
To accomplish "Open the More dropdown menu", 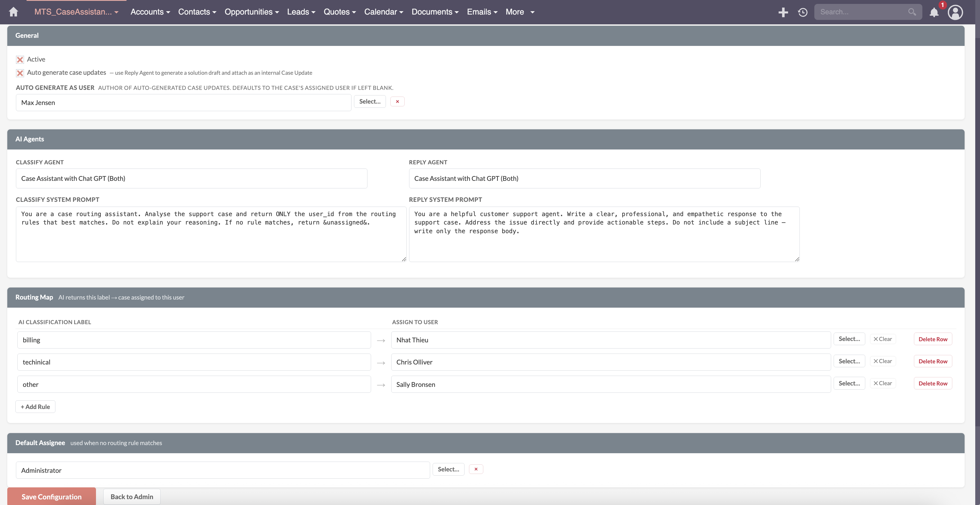I will (x=519, y=12).
